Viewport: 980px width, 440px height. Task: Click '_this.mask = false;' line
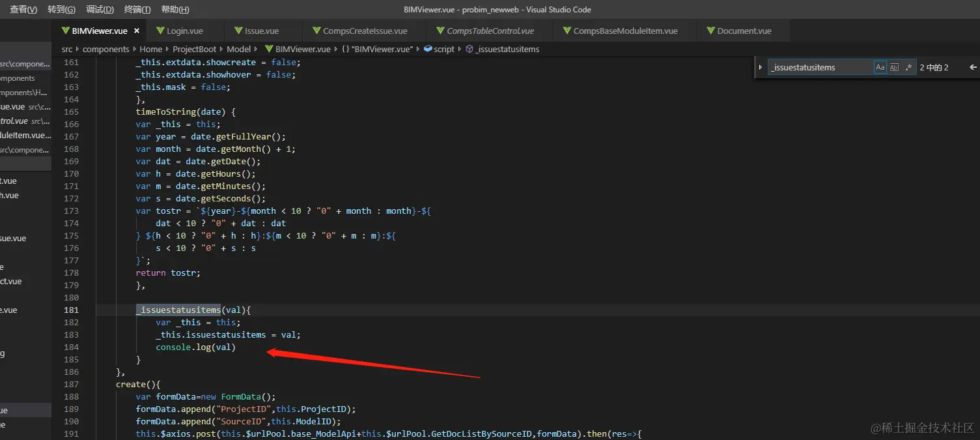coord(183,87)
